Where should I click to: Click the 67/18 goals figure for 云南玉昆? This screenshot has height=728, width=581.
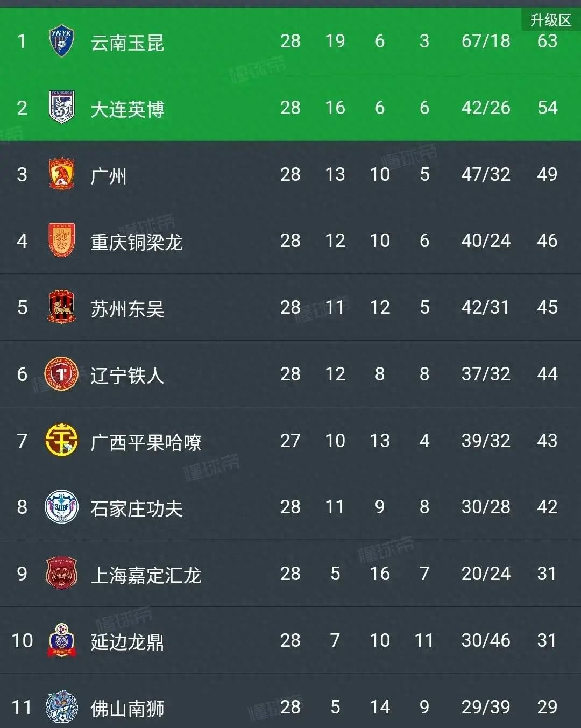point(485,41)
